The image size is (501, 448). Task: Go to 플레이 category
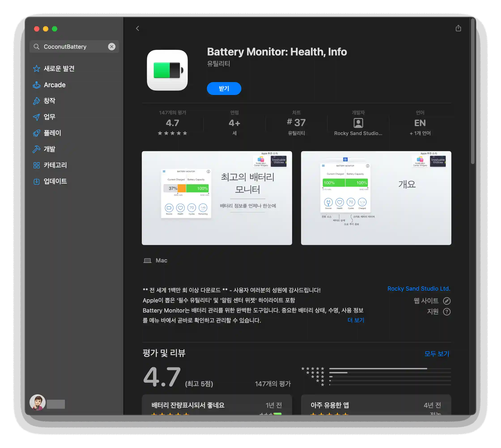(x=52, y=133)
